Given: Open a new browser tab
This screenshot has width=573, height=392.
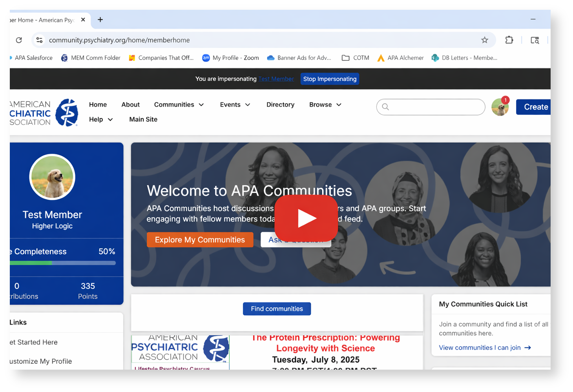Looking at the screenshot, I should [100, 20].
